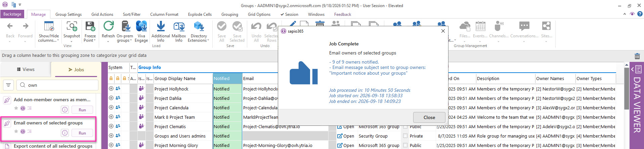Screen dimensions: 644x149
Task: Click the purple eye icon near help
Action: point(632,14)
